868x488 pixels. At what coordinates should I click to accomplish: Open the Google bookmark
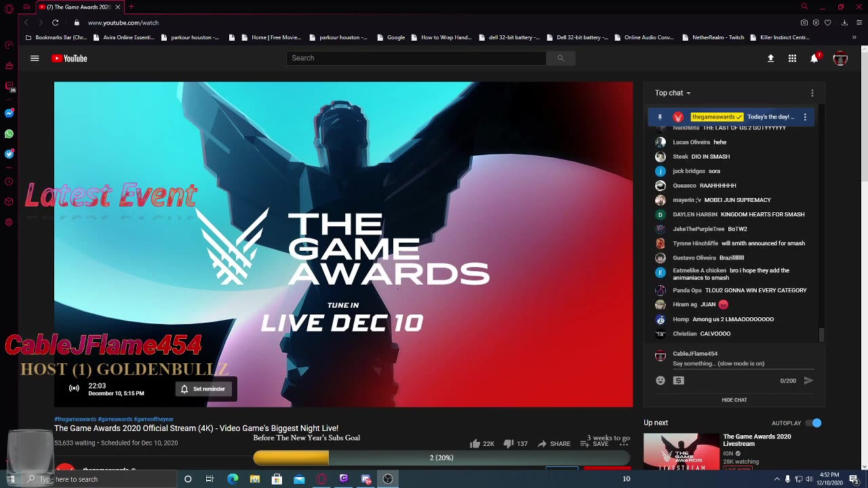tap(391, 37)
